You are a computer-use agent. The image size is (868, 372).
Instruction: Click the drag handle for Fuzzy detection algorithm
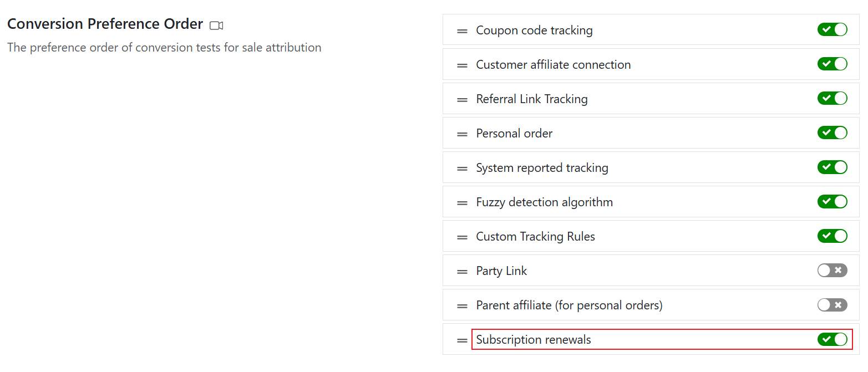462,203
